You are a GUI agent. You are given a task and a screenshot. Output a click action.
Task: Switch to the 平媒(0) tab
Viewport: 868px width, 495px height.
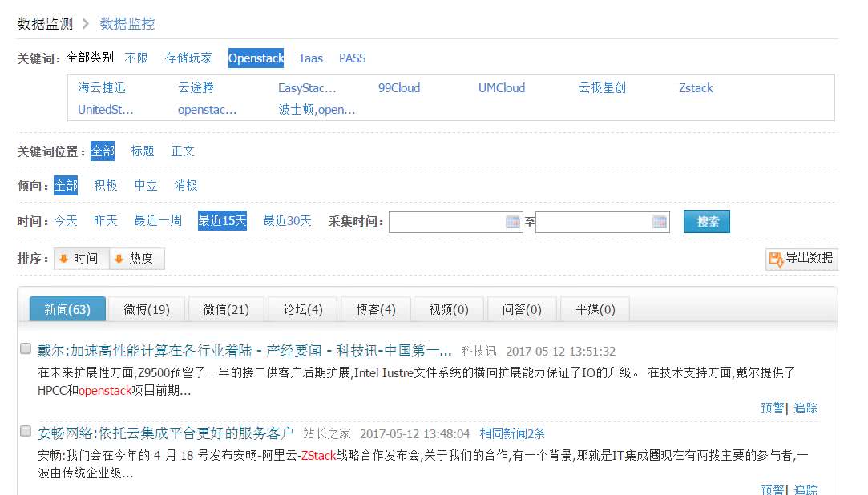pyautogui.click(x=595, y=309)
